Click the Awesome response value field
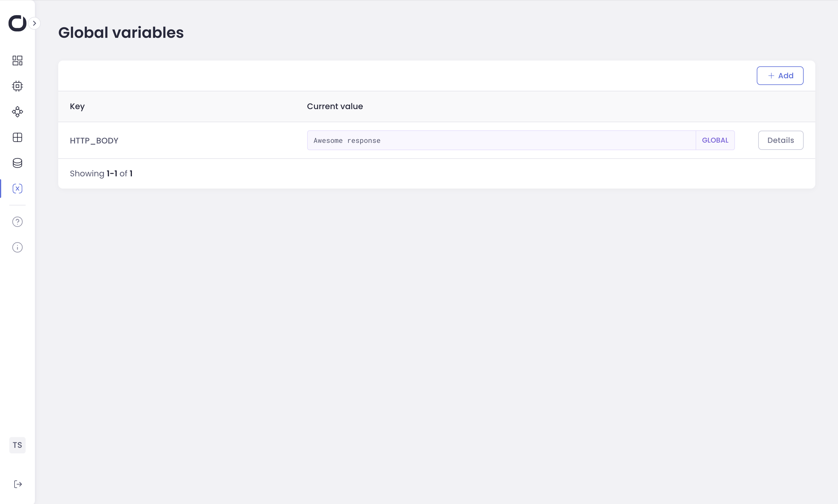The width and height of the screenshot is (838, 504). click(501, 140)
